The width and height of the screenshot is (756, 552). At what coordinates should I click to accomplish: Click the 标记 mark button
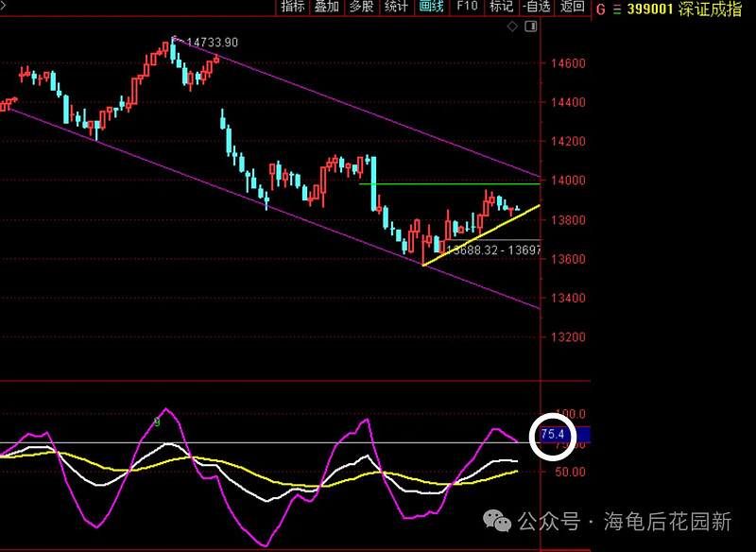coord(501,7)
